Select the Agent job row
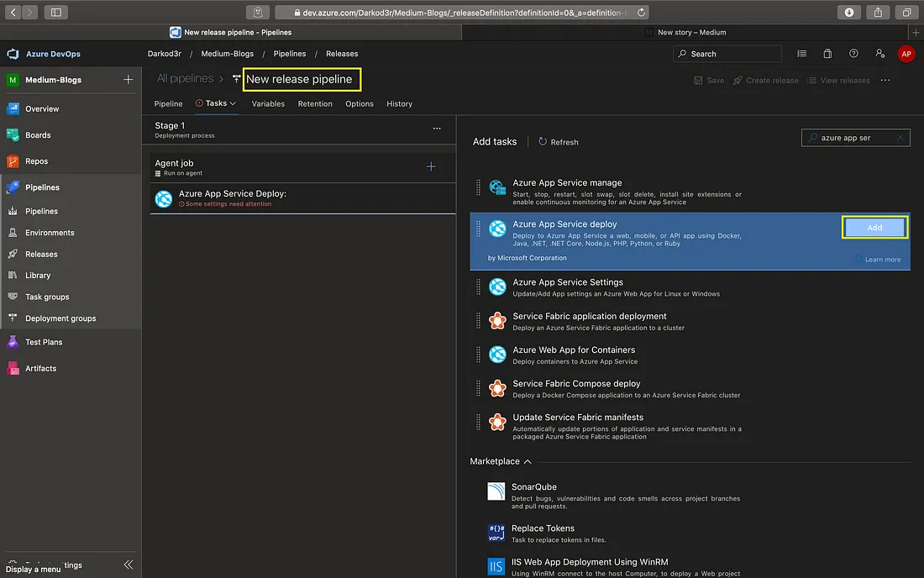This screenshot has width=924, height=578. (x=303, y=167)
